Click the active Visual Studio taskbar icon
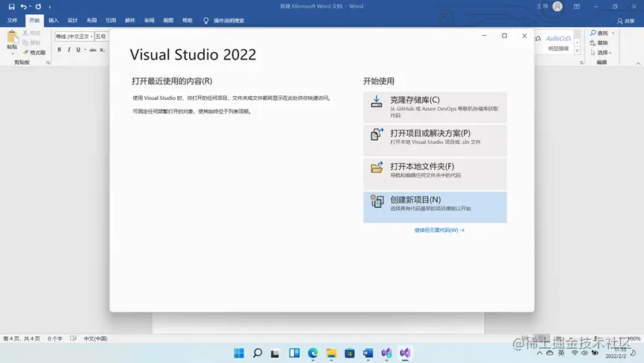This screenshot has width=644, height=363. tap(405, 353)
